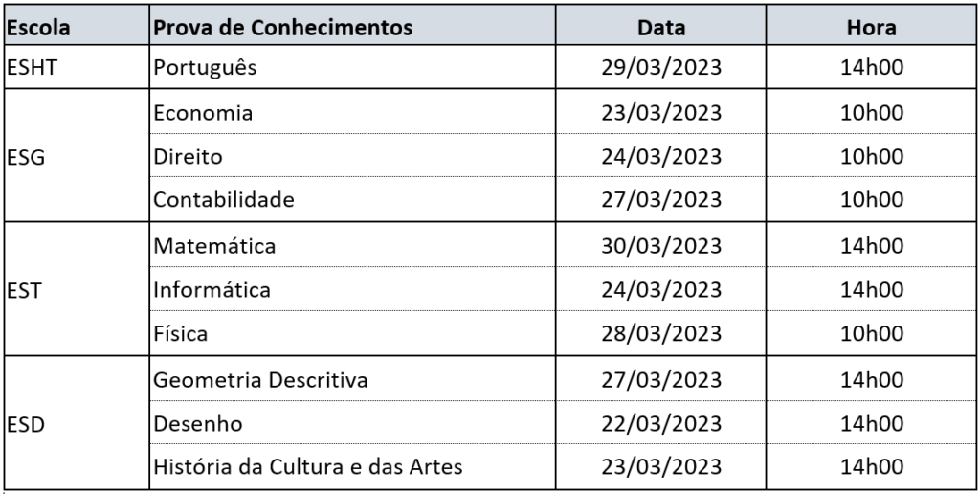Screen dimensions: 980x494
Task: Select the Data column header
Action: coord(660,26)
